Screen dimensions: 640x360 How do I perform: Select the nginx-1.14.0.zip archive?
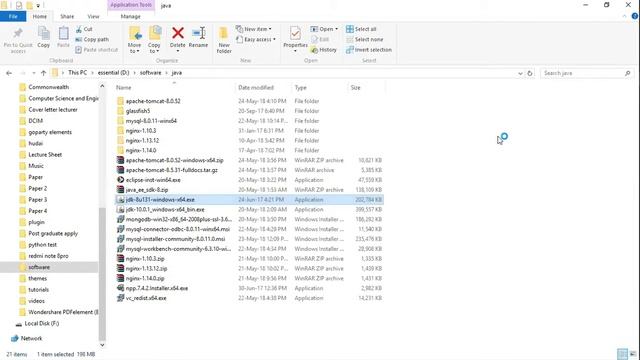[249, 278]
